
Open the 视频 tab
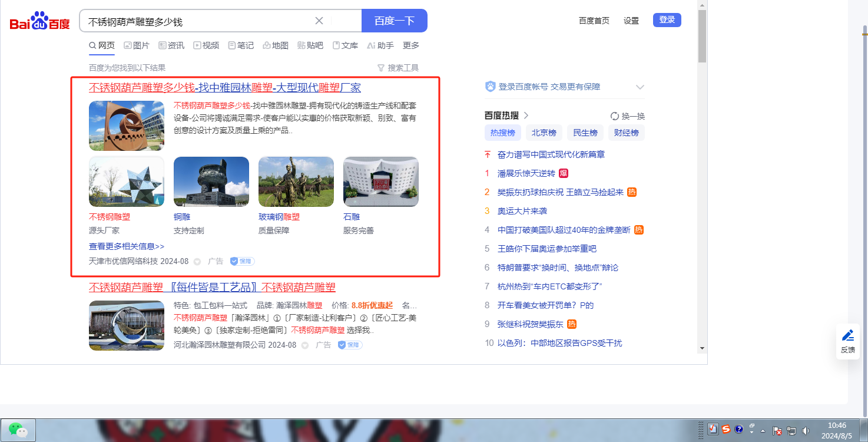206,45
